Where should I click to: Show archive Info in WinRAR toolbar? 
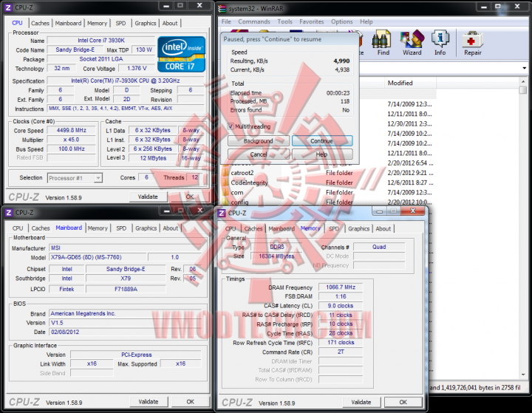coord(440,43)
